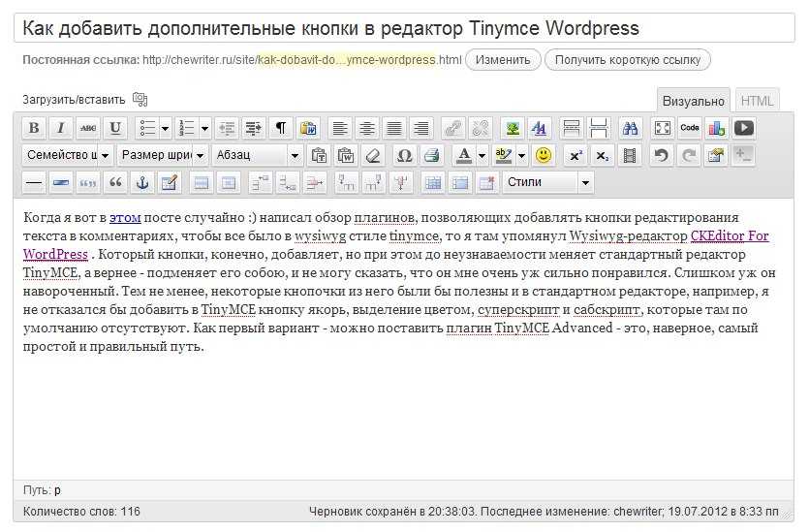Click the paste as plain text icon
The image size is (809, 532).
pyautogui.click(x=320, y=155)
